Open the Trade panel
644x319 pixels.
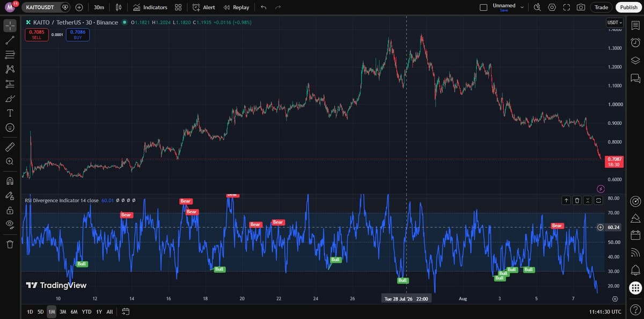tap(601, 8)
